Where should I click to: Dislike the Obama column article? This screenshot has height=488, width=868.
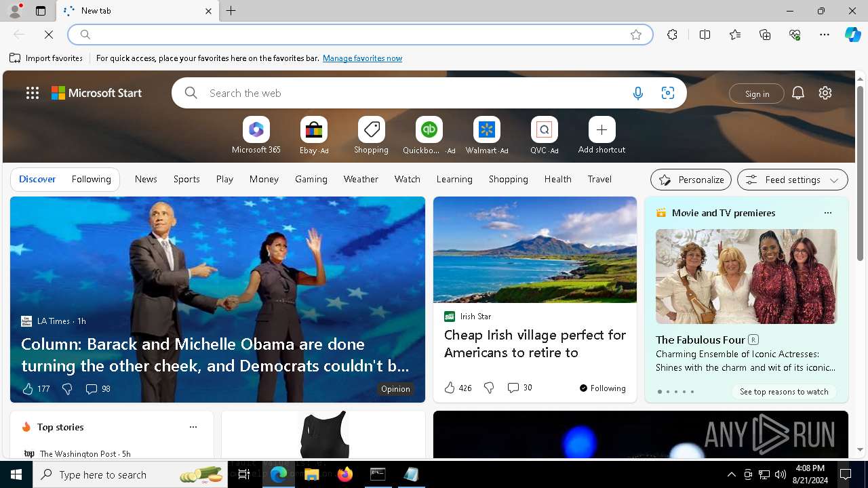67,388
